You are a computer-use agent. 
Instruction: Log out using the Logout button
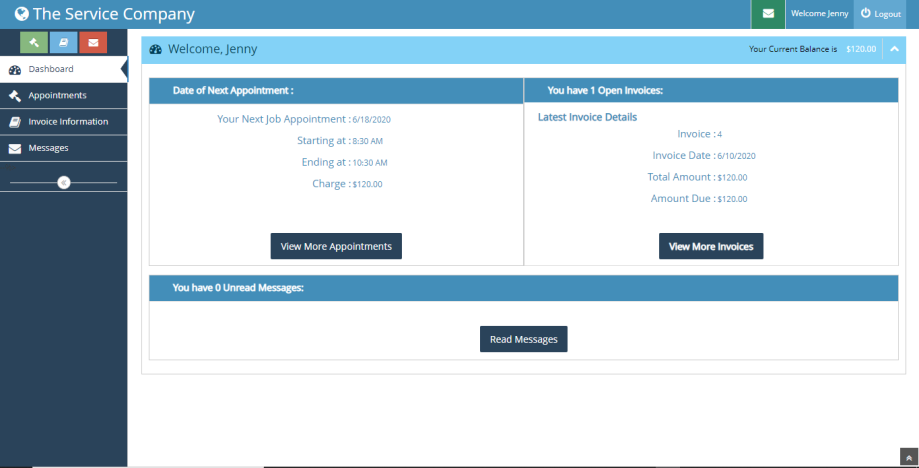pos(881,14)
